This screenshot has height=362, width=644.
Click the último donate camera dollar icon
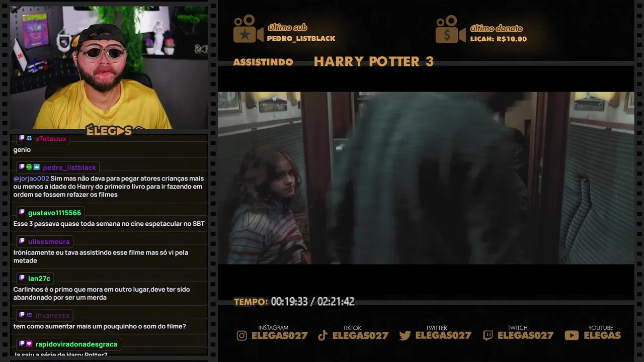[x=450, y=29]
